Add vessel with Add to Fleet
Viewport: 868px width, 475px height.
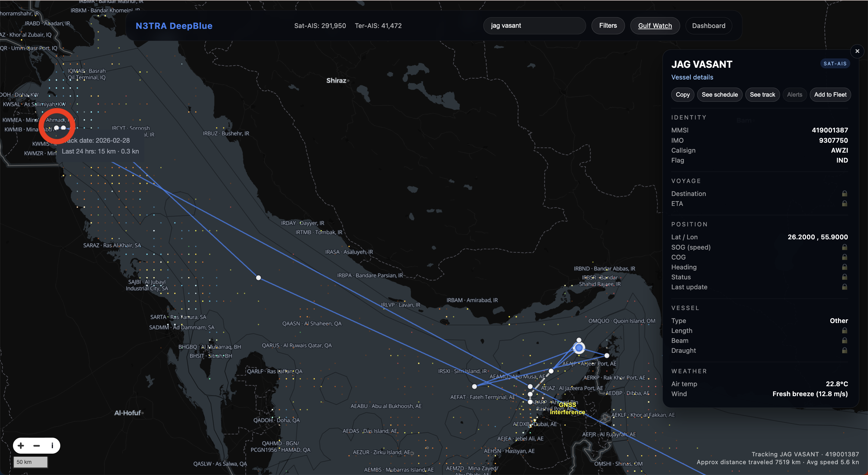click(830, 95)
